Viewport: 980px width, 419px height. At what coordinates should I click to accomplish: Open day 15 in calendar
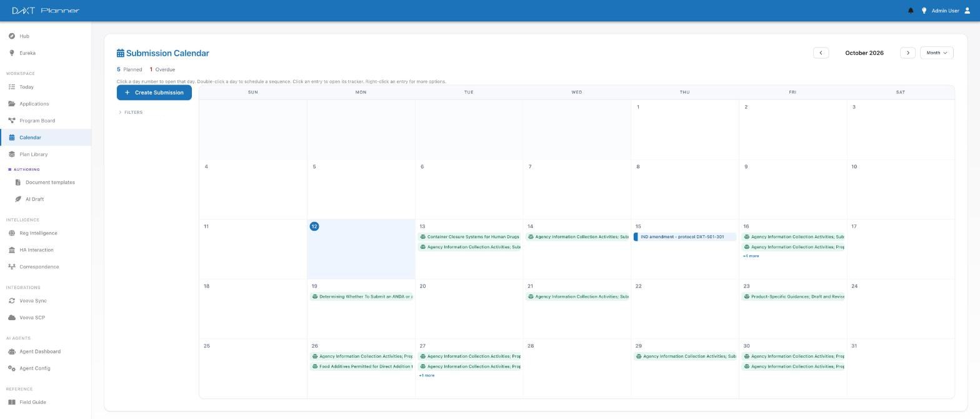(638, 226)
